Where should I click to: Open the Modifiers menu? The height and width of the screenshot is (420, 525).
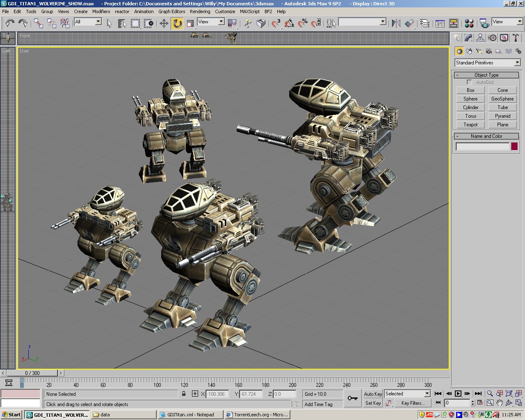[x=101, y=11]
